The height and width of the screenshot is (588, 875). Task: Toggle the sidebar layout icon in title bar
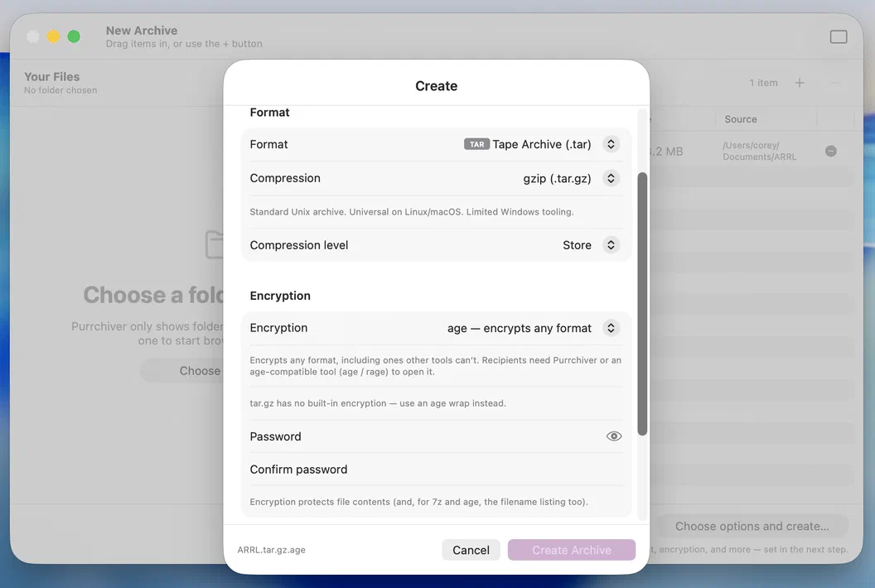click(x=839, y=36)
